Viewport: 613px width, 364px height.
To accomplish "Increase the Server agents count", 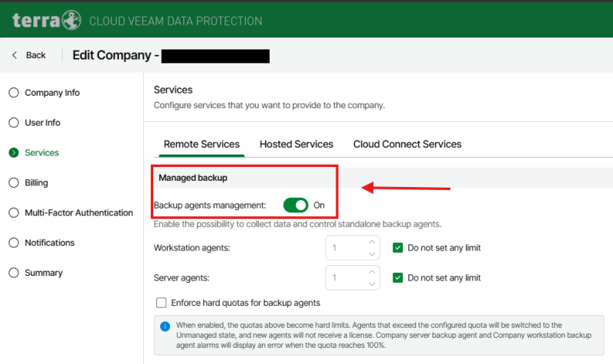I will (x=372, y=272).
